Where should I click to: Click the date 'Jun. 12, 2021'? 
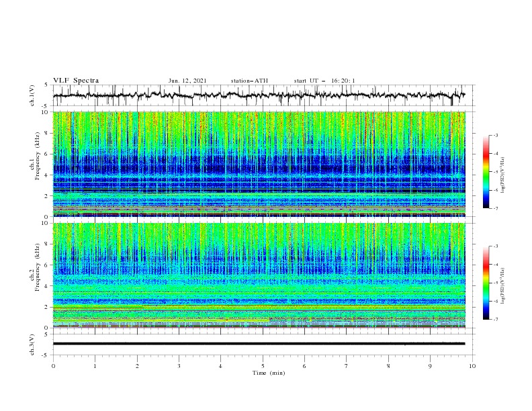pos(187,81)
